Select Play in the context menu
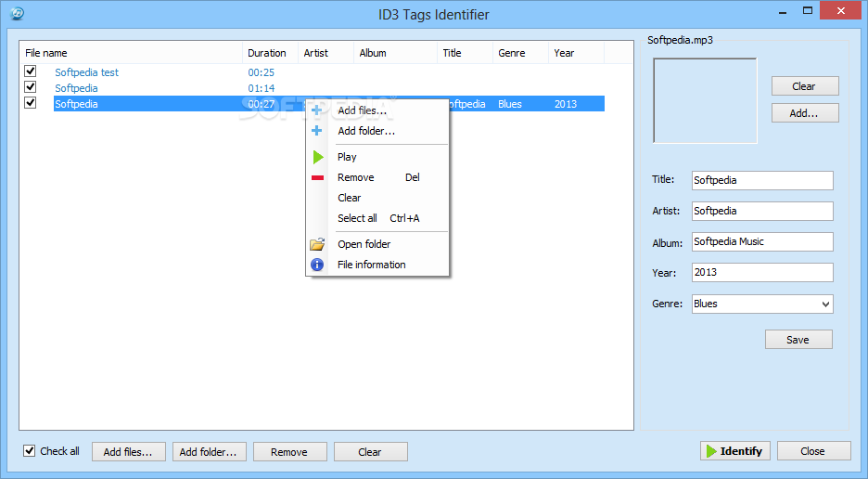 (377, 157)
